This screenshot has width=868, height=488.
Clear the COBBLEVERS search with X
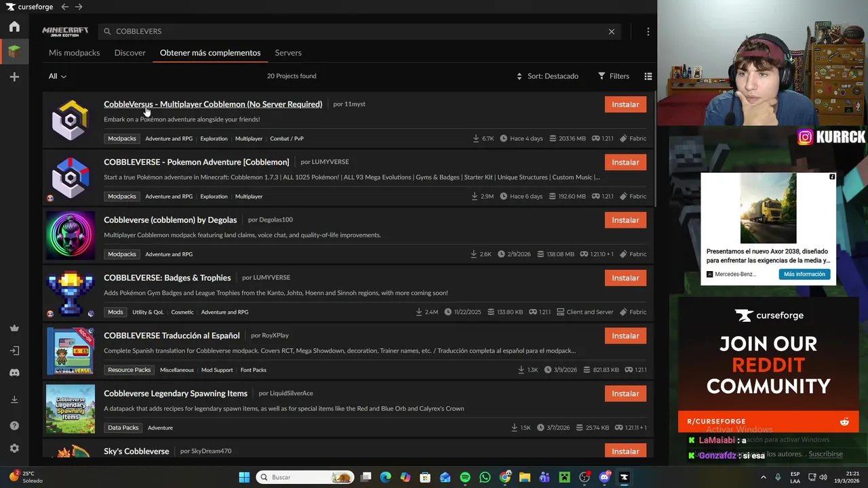(612, 31)
